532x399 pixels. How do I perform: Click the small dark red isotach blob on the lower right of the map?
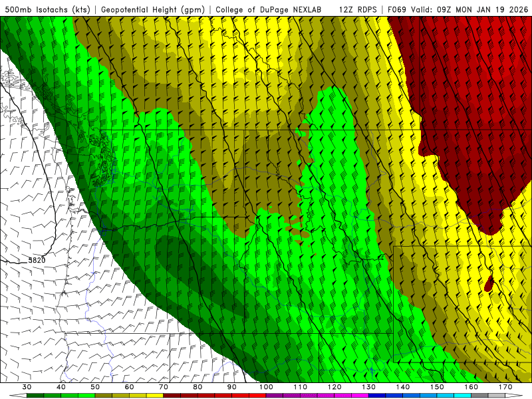click(489, 283)
